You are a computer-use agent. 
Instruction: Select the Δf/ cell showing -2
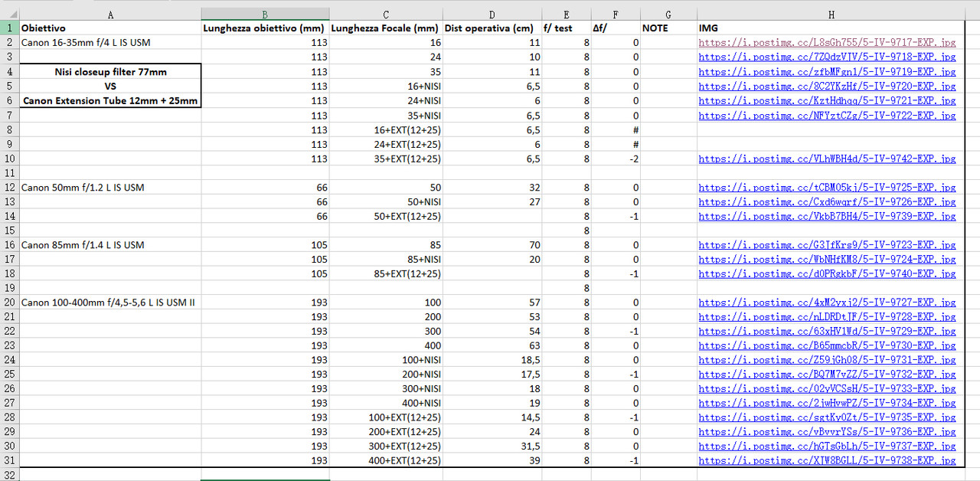(x=616, y=159)
